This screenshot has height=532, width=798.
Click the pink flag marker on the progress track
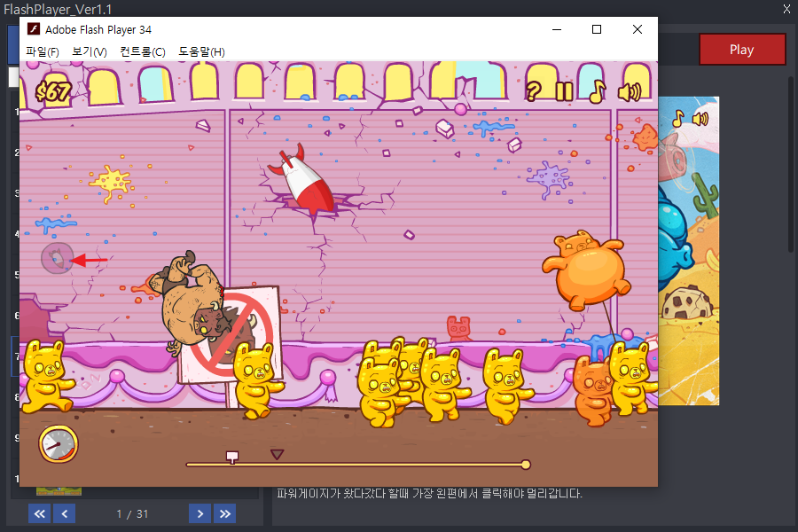pyautogui.click(x=232, y=457)
